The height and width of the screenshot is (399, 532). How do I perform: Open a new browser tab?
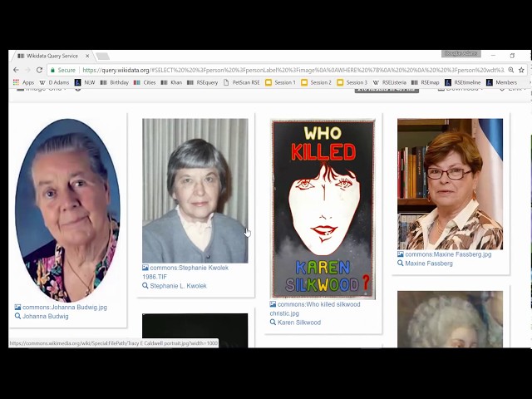click(x=102, y=56)
